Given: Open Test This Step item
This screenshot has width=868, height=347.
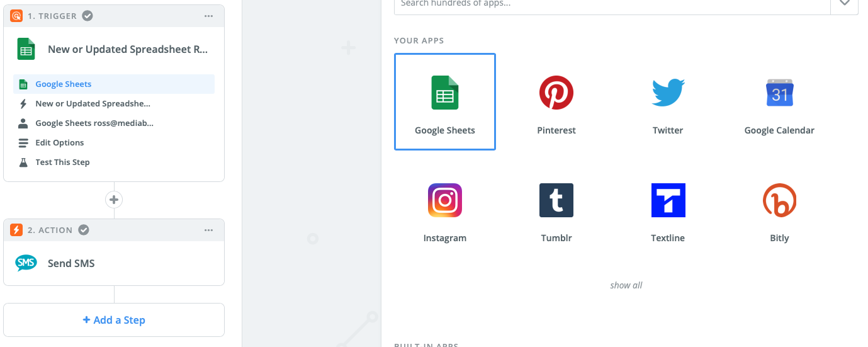Looking at the screenshot, I should 62,162.
